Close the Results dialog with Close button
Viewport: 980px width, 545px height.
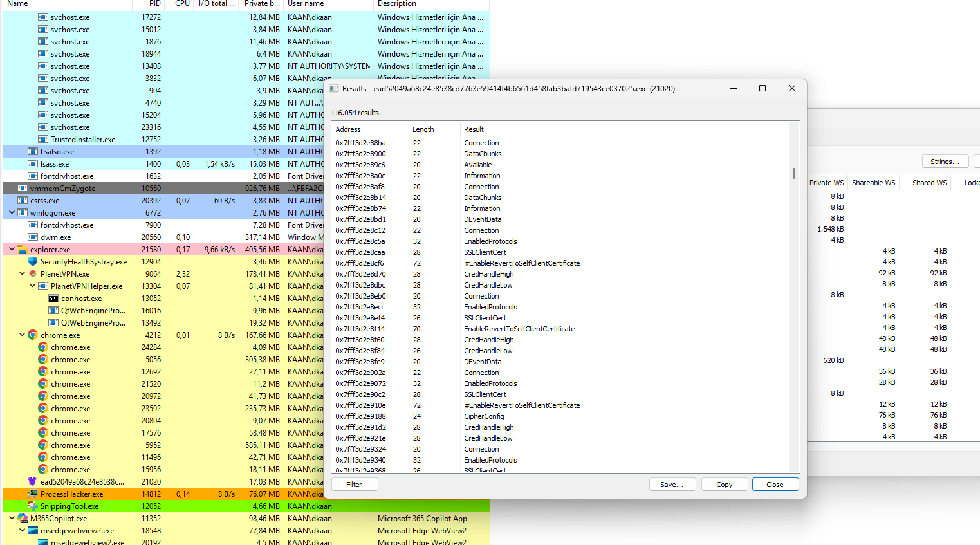775,485
